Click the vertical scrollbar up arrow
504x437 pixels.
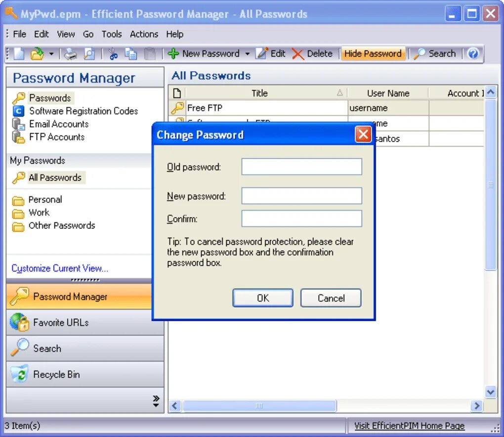coord(491,92)
